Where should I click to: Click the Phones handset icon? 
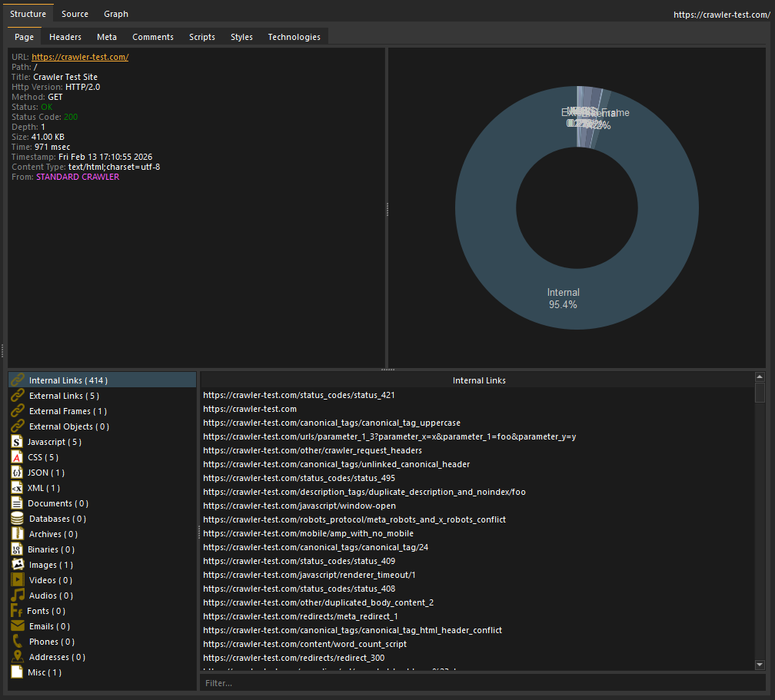click(17, 642)
